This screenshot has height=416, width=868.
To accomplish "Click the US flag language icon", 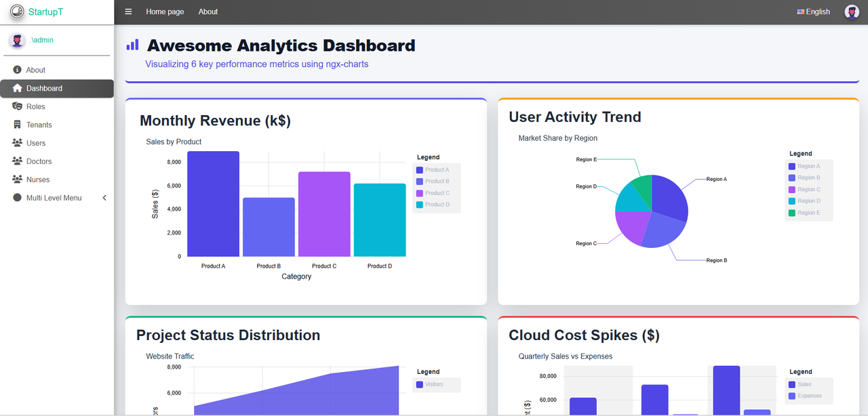I will pyautogui.click(x=800, y=12).
